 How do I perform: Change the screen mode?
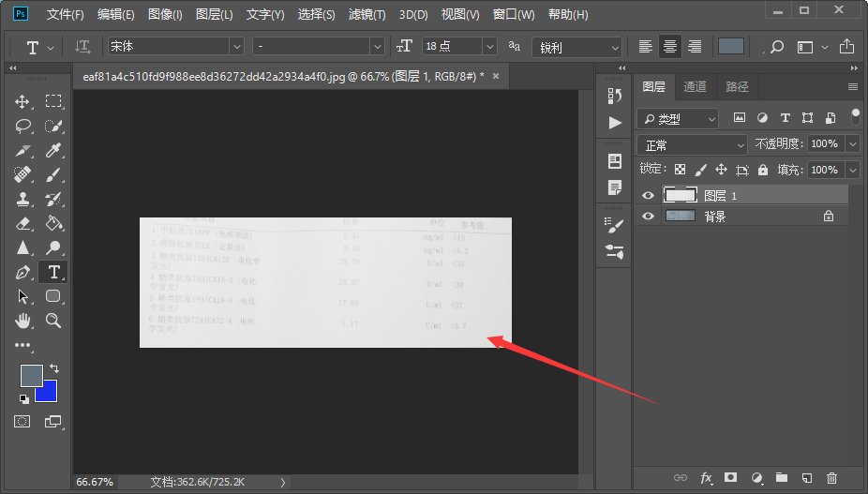click(53, 422)
